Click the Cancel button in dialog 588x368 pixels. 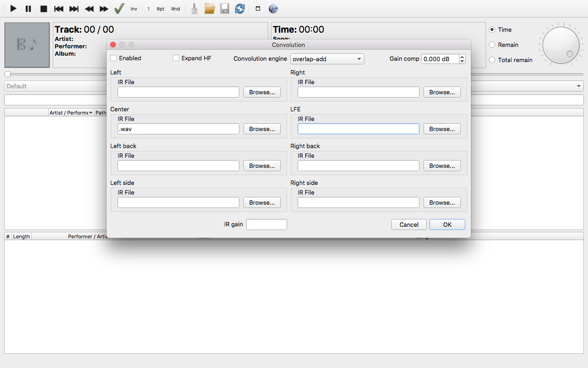click(x=409, y=225)
